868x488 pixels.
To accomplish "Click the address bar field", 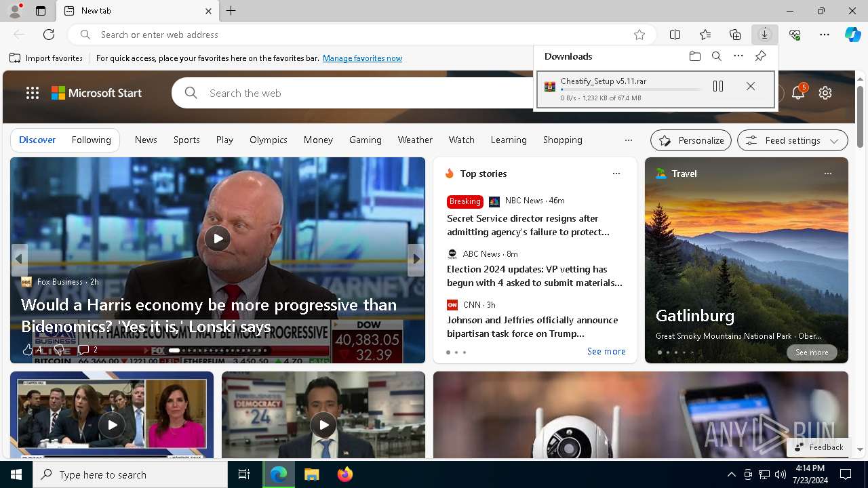I will 363,35.
